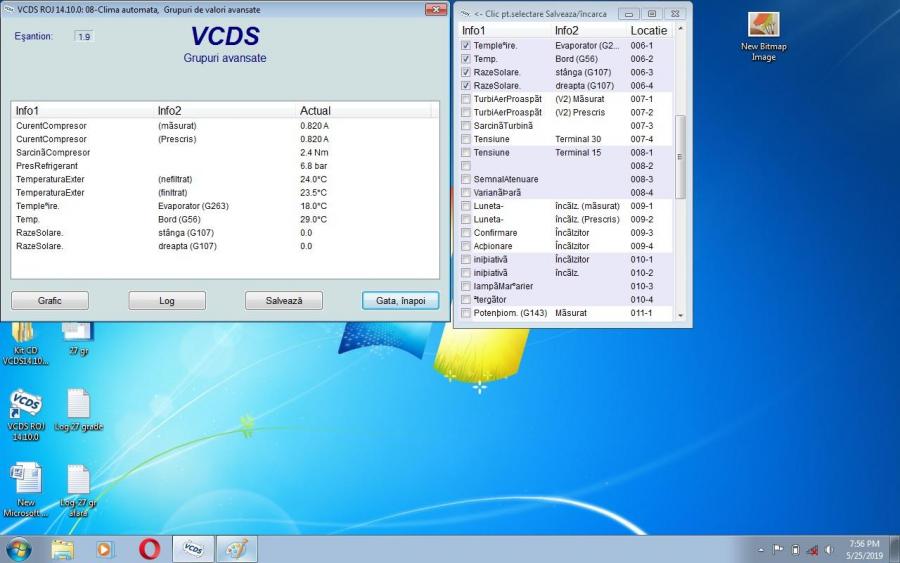Launch Windows Media Player from the taskbar
Screen dimensions: 900x563
point(105,549)
